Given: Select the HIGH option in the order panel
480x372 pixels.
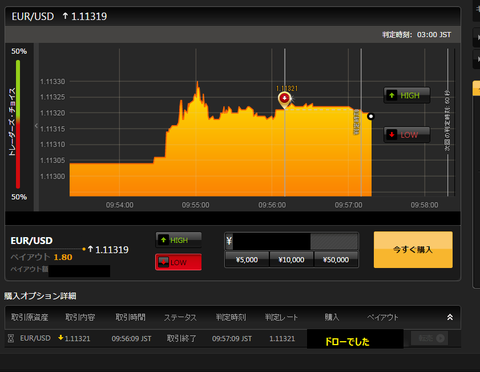Looking at the screenshot, I should pyautogui.click(x=179, y=240).
